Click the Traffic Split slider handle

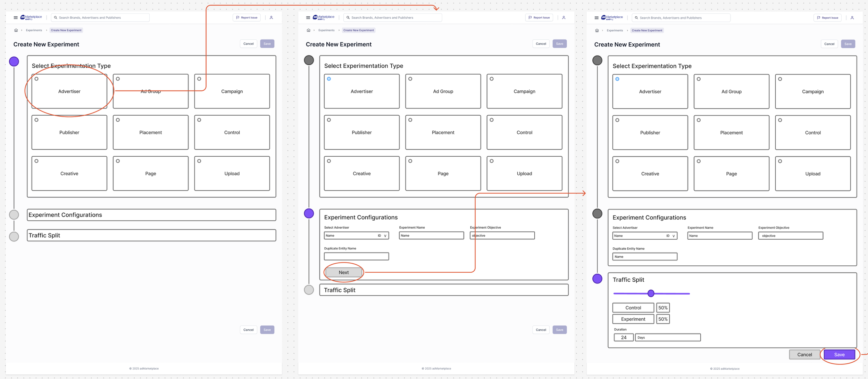(651, 294)
